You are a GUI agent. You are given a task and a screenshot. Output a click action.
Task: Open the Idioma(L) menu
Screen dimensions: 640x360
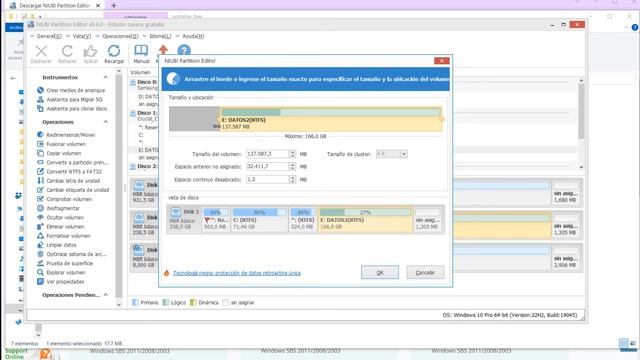click(160, 36)
